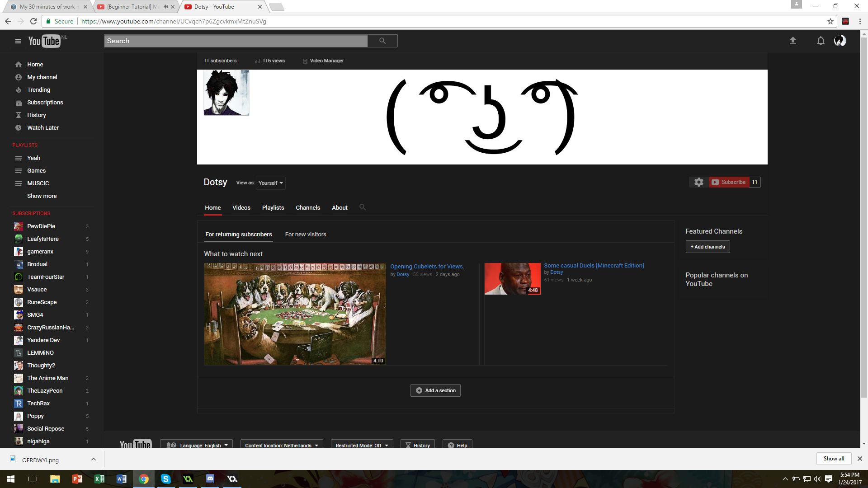Open Subscriptions in sidebar
This screenshot has height=488, width=868.
[45, 103]
